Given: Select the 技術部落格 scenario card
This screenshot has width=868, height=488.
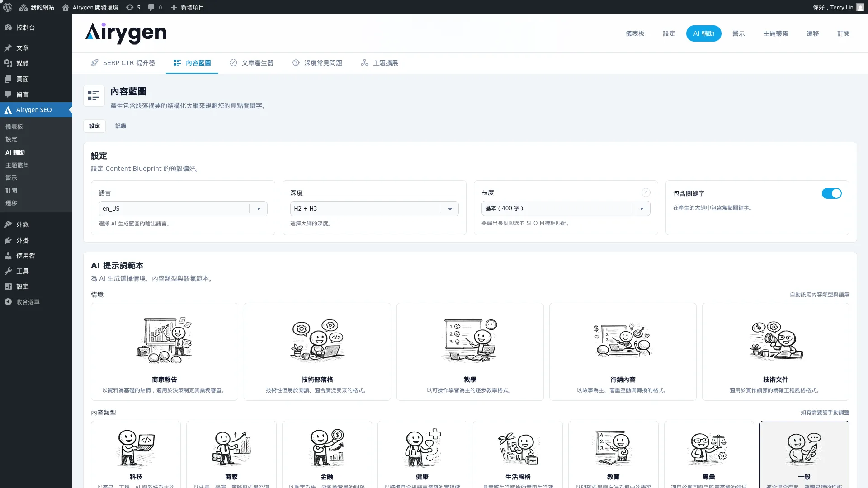Looking at the screenshot, I should (317, 352).
